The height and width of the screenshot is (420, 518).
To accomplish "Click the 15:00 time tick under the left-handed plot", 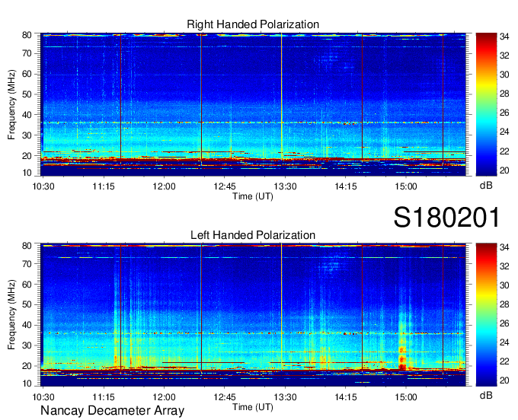I will (x=406, y=397).
